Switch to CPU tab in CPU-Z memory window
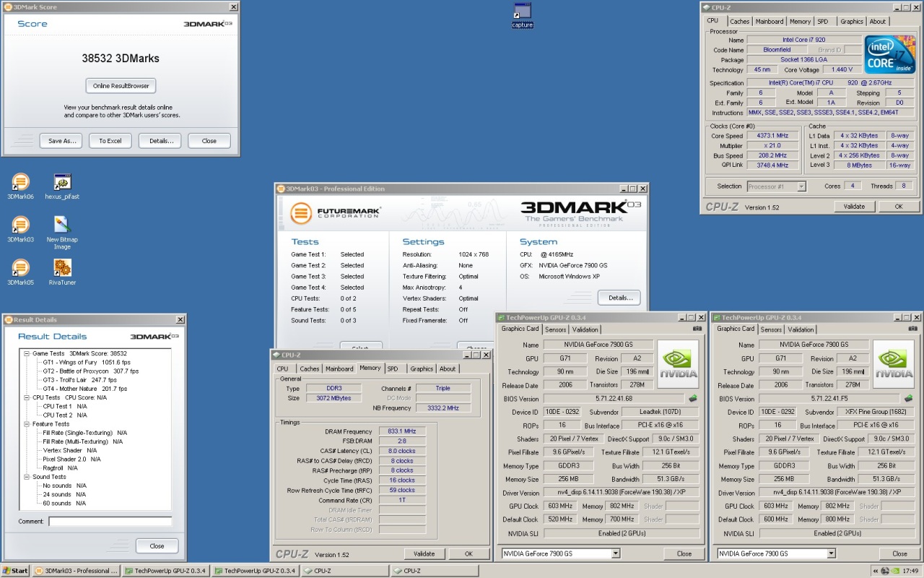The height and width of the screenshot is (578, 924). 282,368
